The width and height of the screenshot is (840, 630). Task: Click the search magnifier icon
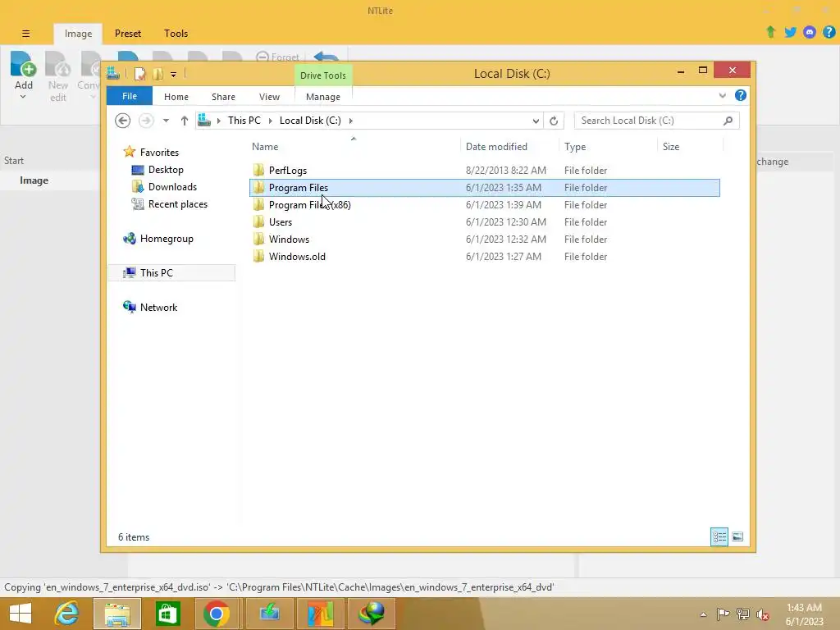pyautogui.click(x=728, y=121)
